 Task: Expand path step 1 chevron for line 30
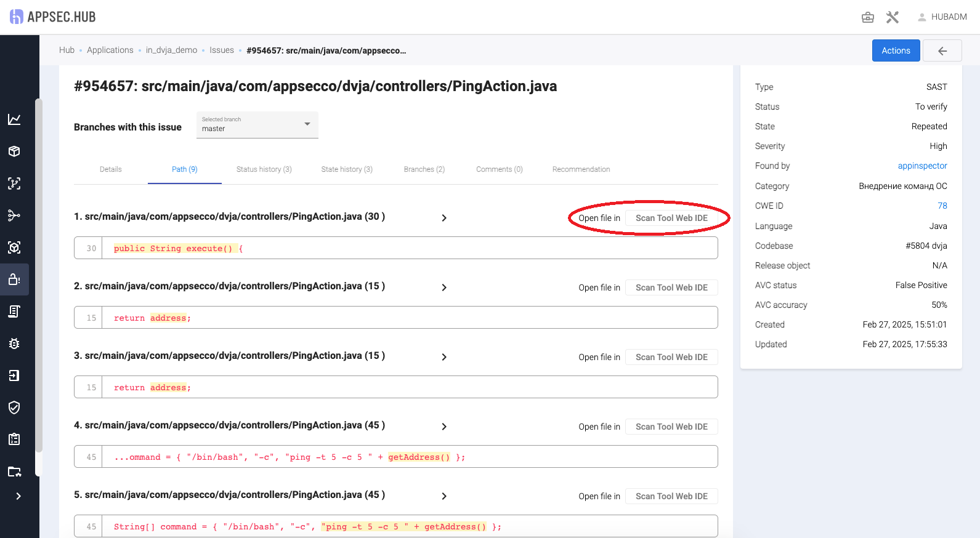click(x=444, y=218)
